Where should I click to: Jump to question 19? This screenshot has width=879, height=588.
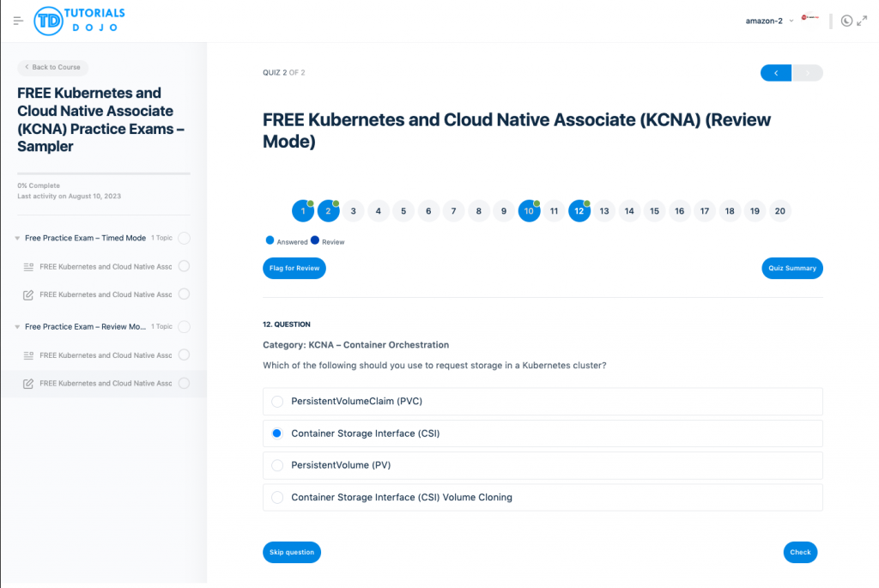(x=755, y=211)
